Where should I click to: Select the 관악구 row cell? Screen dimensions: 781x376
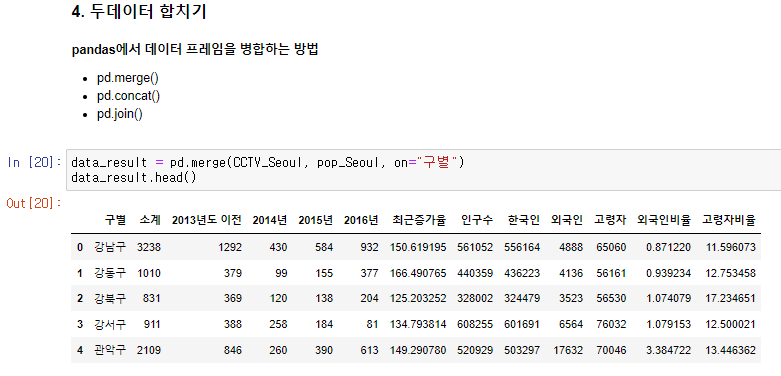(x=110, y=350)
